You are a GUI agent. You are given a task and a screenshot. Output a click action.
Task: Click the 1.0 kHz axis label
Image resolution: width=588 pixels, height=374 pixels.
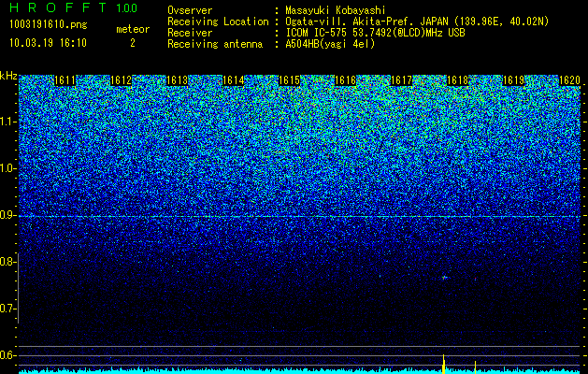[8, 168]
